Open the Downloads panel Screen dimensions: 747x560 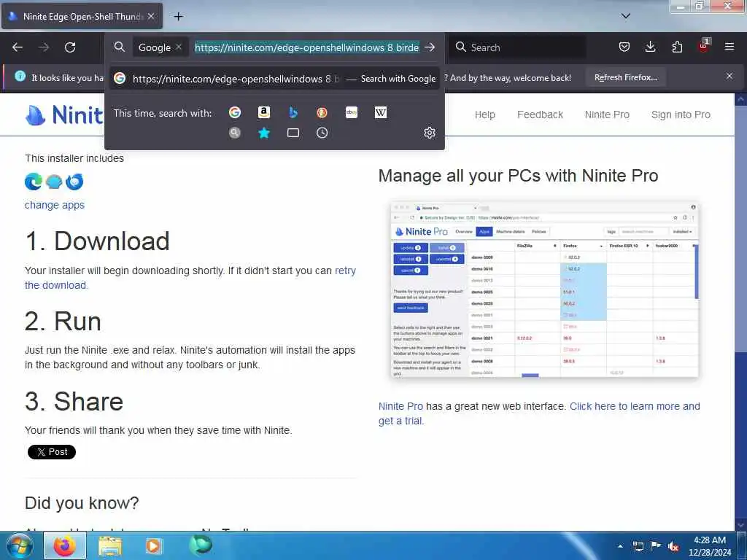click(650, 47)
